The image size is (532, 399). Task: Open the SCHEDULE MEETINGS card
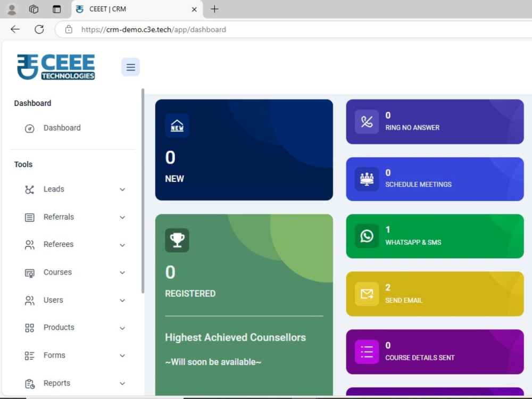(x=435, y=179)
